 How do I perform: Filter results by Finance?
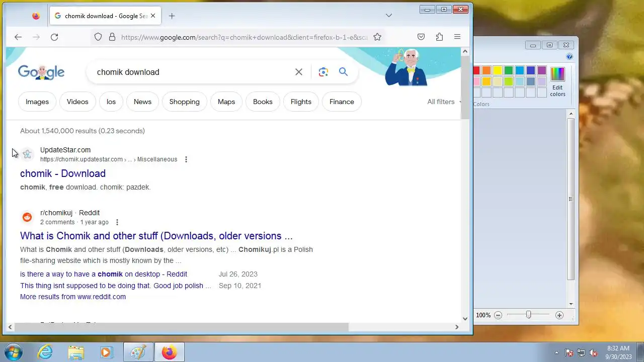[x=342, y=102]
